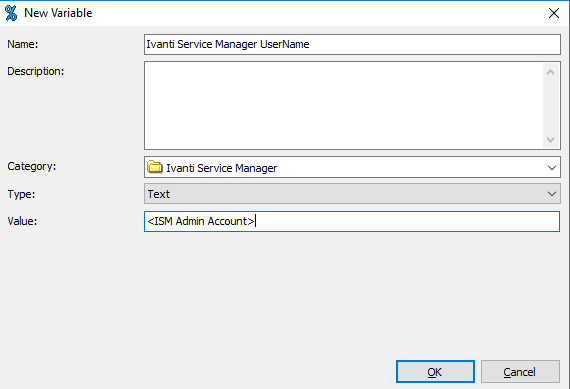This screenshot has width=570, height=389.
Task: Expand the Category dropdown chevron
Action: (551, 168)
